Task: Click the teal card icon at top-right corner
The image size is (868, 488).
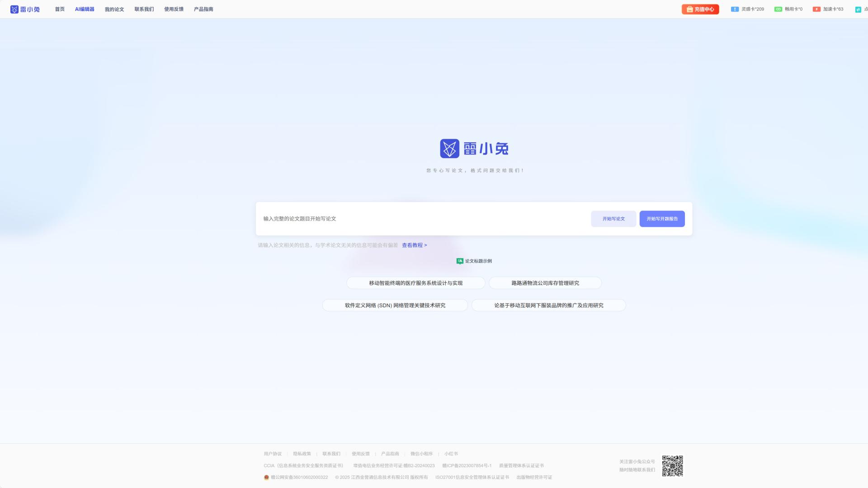Action: (x=858, y=9)
